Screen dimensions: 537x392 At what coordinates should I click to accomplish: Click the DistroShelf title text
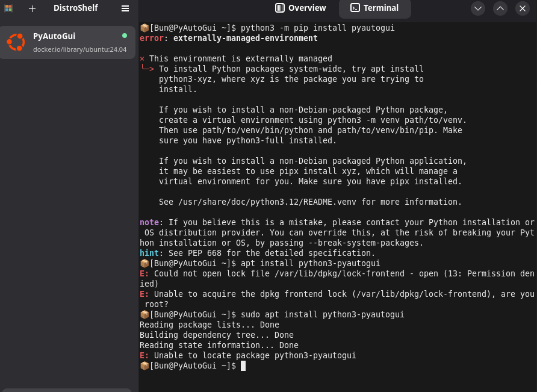point(76,8)
